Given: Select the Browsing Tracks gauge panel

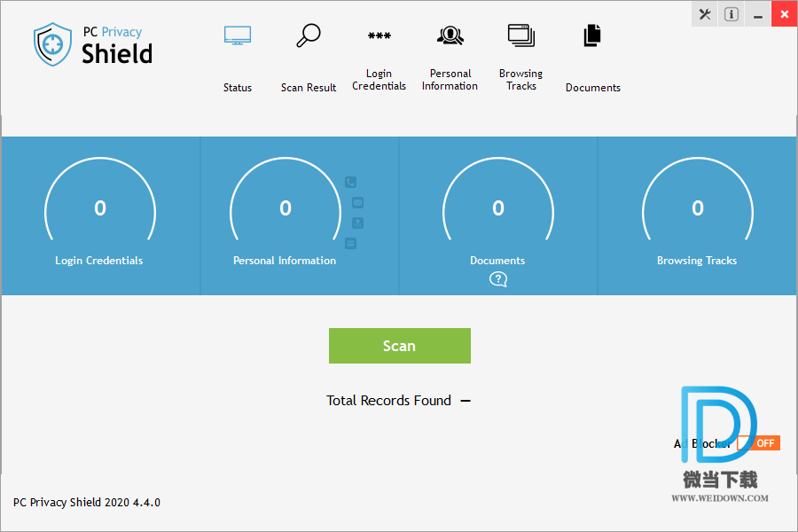Looking at the screenshot, I should coord(697,215).
